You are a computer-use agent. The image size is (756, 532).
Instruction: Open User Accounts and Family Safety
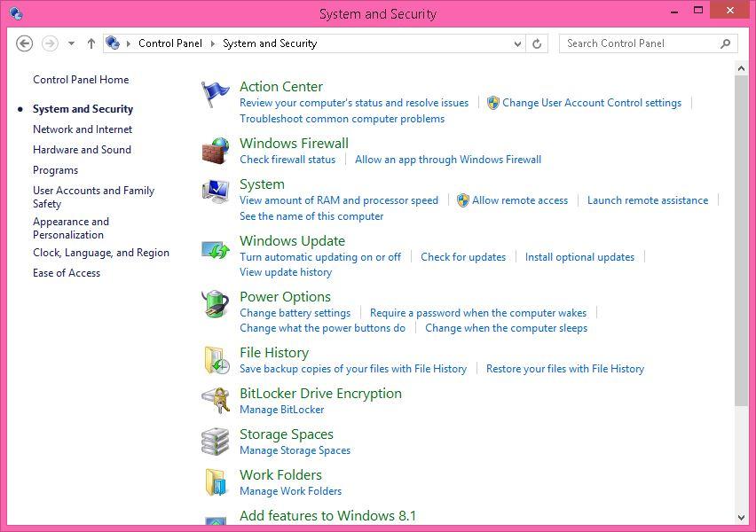(93, 197)
